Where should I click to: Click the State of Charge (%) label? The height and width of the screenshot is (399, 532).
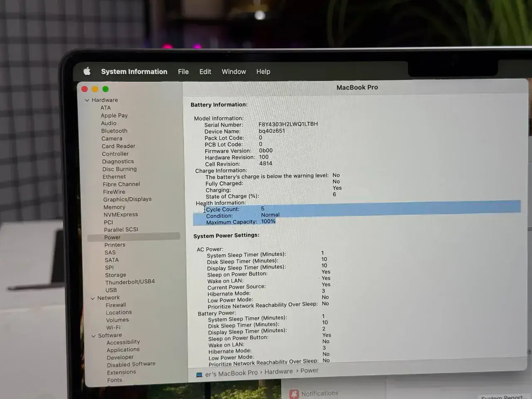[x=232, y=196]
